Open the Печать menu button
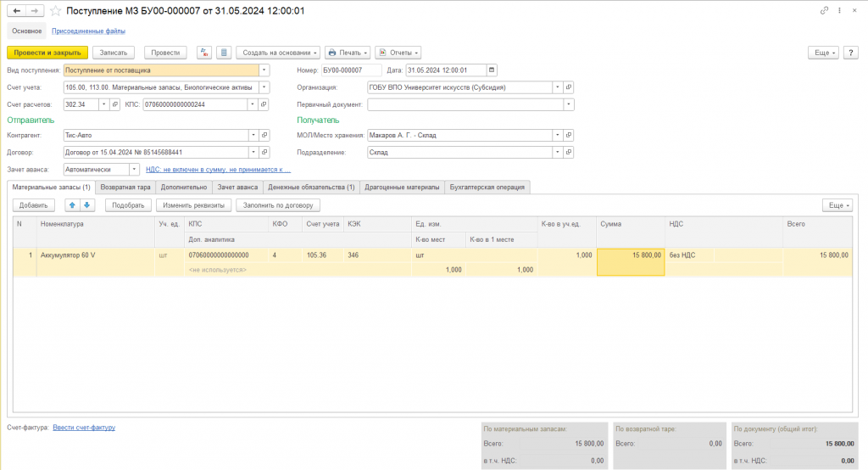868x470 pixels. point(348,53)
